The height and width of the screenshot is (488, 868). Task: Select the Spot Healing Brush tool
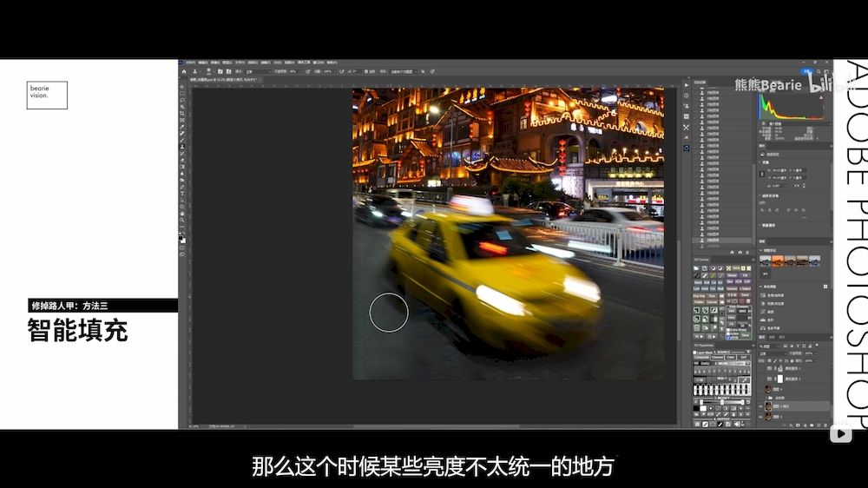182,134
